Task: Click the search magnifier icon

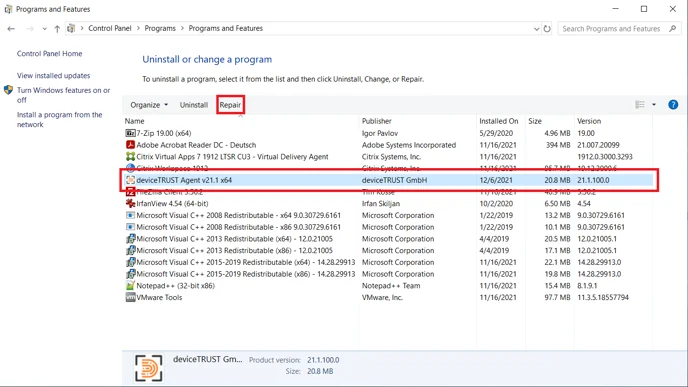Action: pos(673,29)
